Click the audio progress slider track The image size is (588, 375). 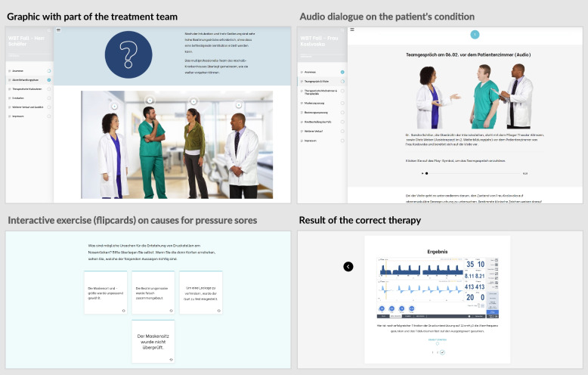coord(472,173)
